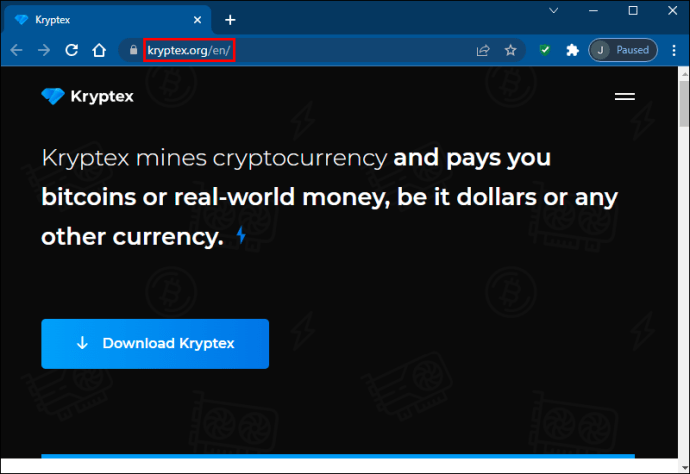Image resolution: width=690 pixels, height=474 pixels.
Task: Maximize the browser window
Action: click(633, 11)
